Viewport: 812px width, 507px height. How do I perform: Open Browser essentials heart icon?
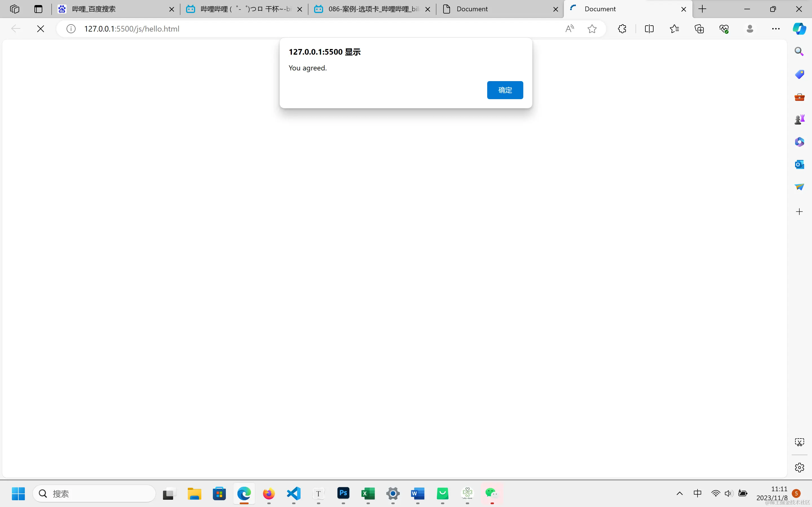(724, 29)
